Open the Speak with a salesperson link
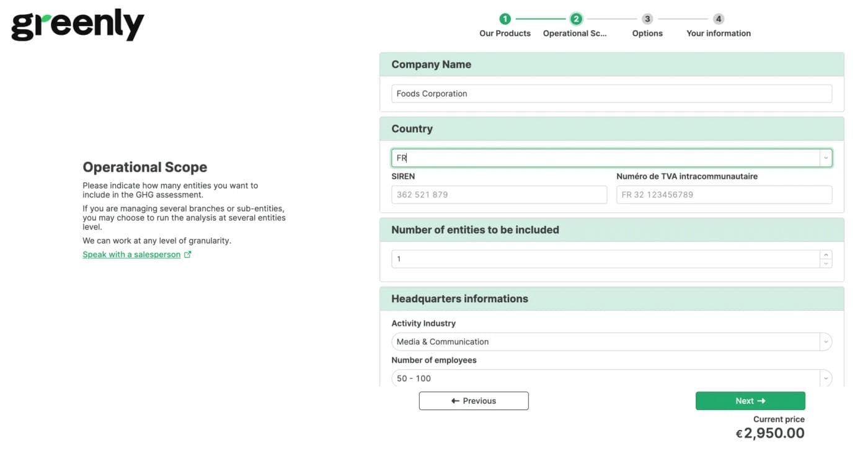 coord(131,254)
